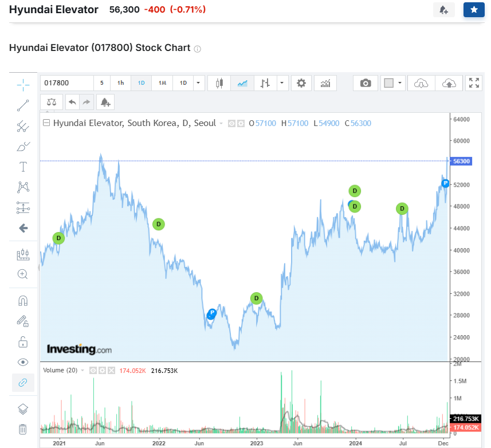491x448 pixels.
Task: Save chart layout with cloud upload icon
Action: [449, 83]
